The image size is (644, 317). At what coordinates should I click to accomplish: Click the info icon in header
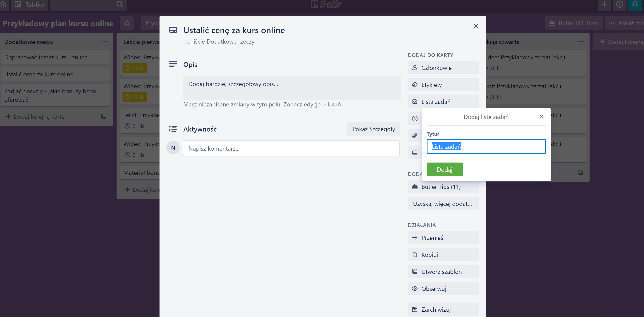(620, 4)
